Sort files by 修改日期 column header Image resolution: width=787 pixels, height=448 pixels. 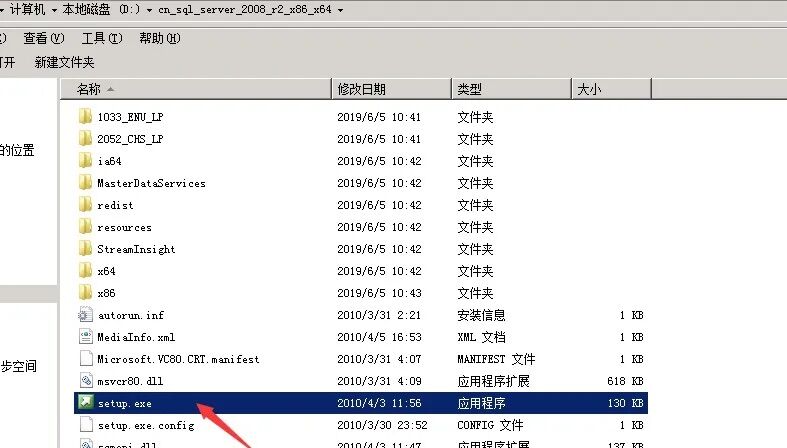tap(390, 89)
